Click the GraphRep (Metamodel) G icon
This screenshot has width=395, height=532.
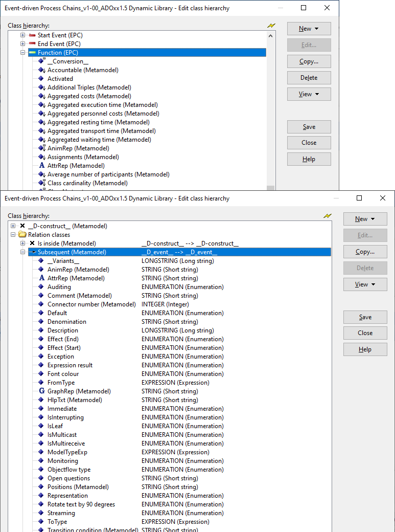pos(42,391)
